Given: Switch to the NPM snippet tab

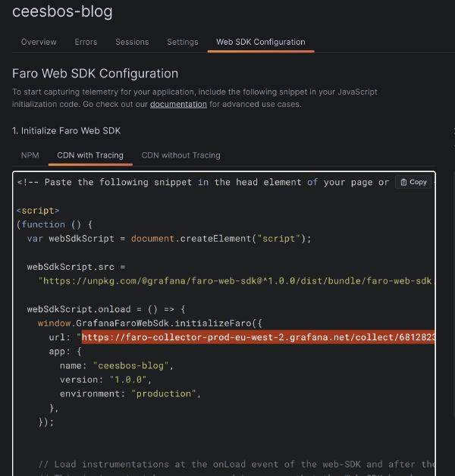Looking at the screenshot, I should click(30, 155).
